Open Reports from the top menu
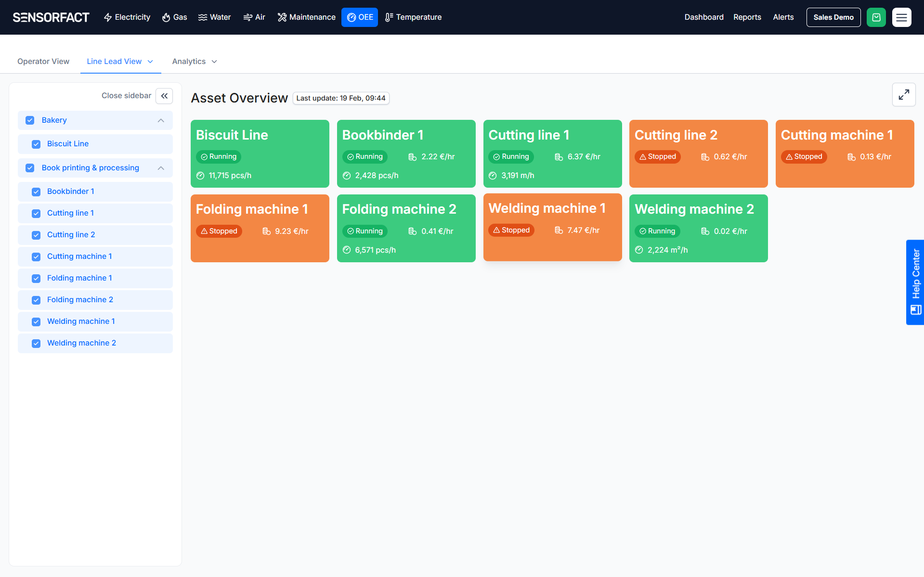 pyautogui.click(x=747, y=17)
